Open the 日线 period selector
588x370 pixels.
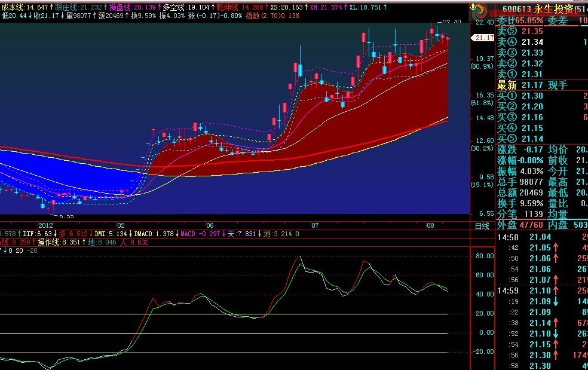482,226
